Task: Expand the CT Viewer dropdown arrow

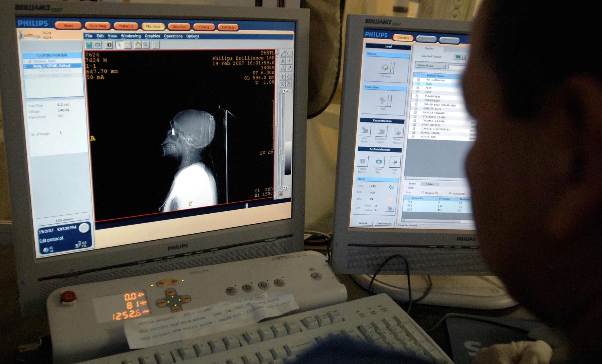Action: click(392, 68)
